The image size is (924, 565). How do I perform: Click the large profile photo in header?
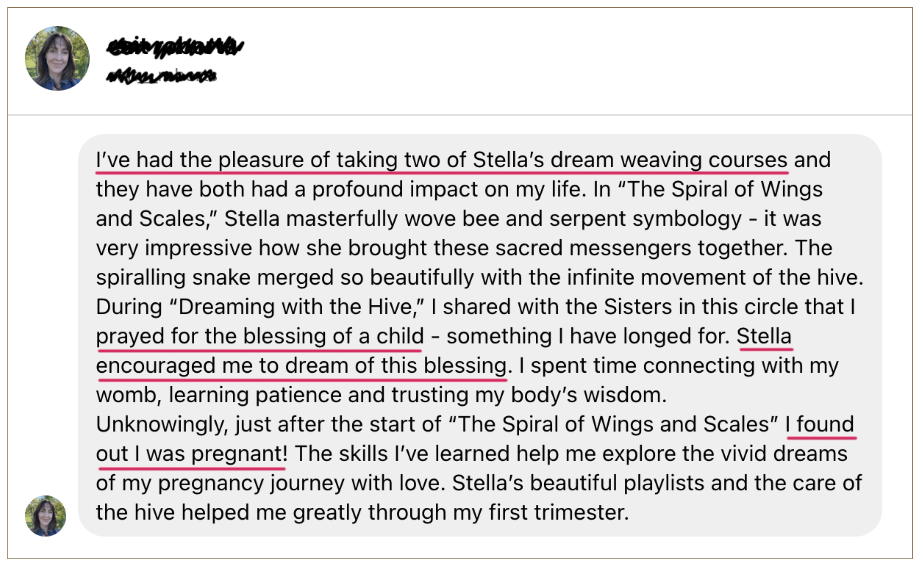[57, 58]
